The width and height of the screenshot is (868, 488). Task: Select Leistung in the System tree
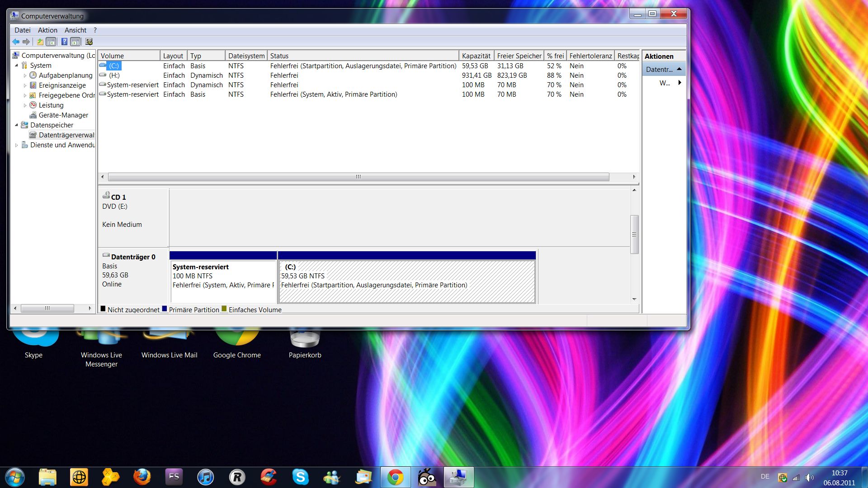(x=51, y=105)
